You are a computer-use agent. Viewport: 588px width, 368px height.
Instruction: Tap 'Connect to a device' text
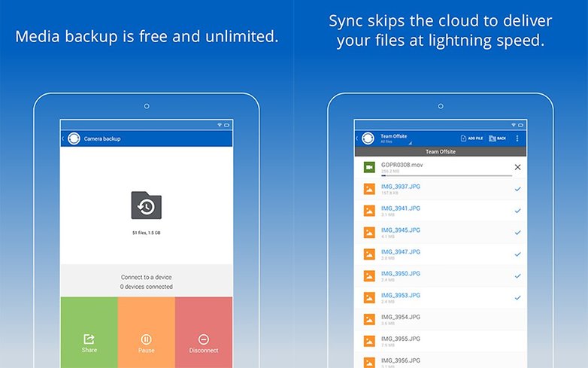(147, 277)
